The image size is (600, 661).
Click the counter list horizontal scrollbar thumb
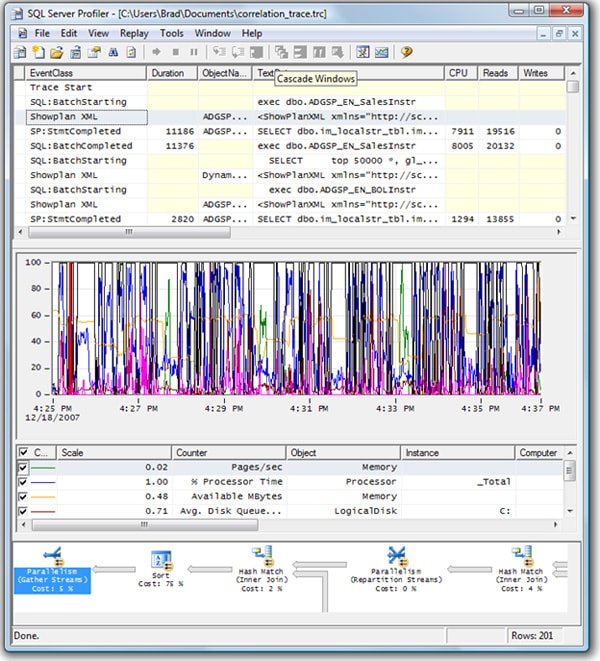click(x=145, y=525)
